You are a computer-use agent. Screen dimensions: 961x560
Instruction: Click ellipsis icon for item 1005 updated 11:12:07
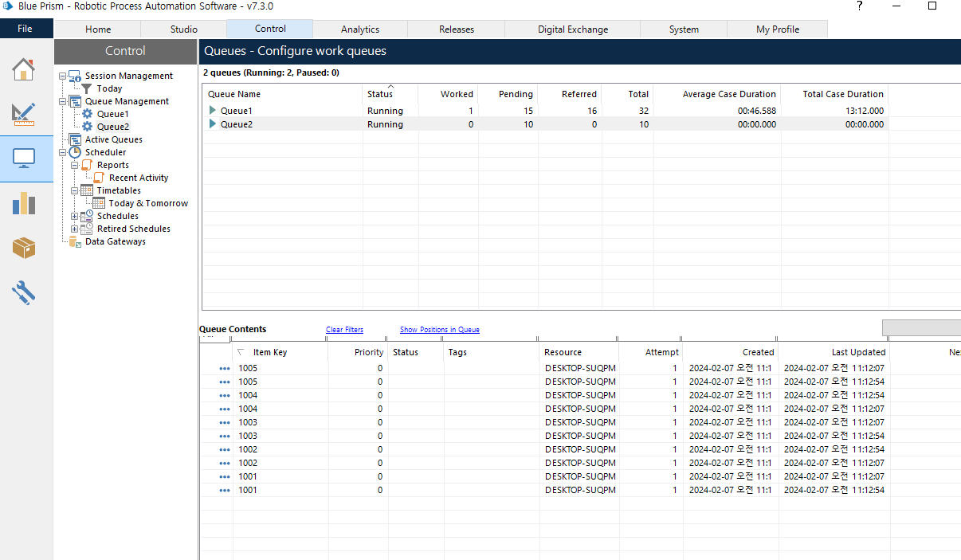tap(225, 369)
